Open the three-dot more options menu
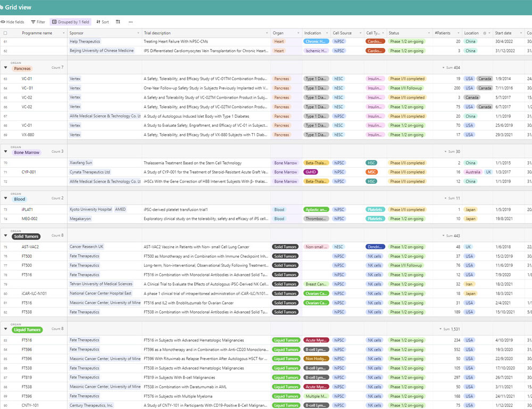The width and height of the screenshot is (532, 409). tap(131, 22)
